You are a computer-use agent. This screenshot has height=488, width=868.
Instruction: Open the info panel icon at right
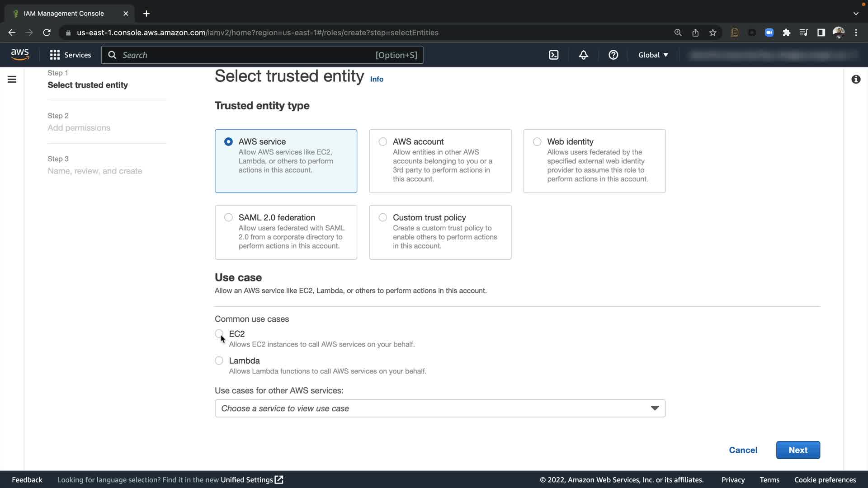point(856,80)
